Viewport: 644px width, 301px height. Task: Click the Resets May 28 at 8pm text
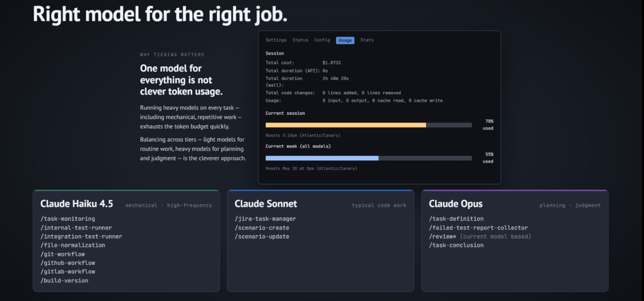coord(311,168)
